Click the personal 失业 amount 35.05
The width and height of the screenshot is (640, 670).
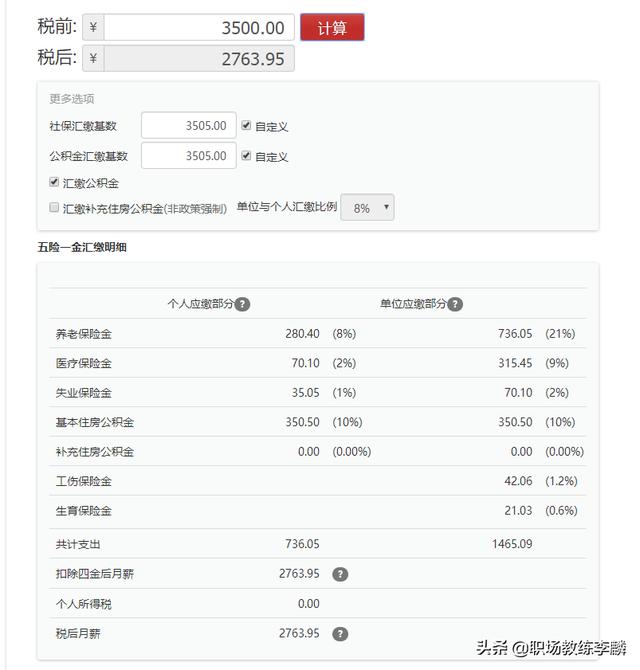(x=305, y=393)
